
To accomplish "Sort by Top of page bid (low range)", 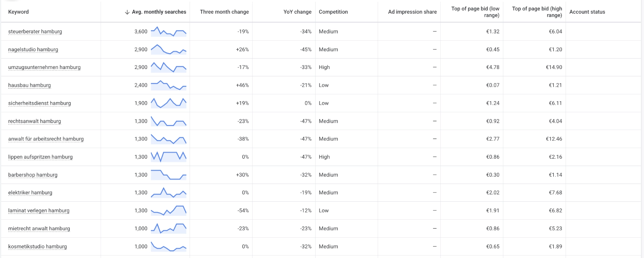I will pyautogui.click(x=475, y=12).
